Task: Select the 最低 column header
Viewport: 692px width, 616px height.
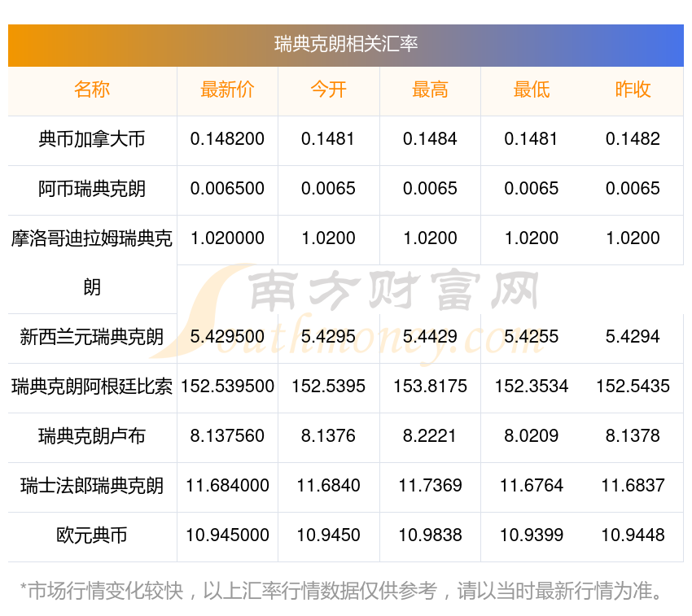Action: click(x=531, y=90)
